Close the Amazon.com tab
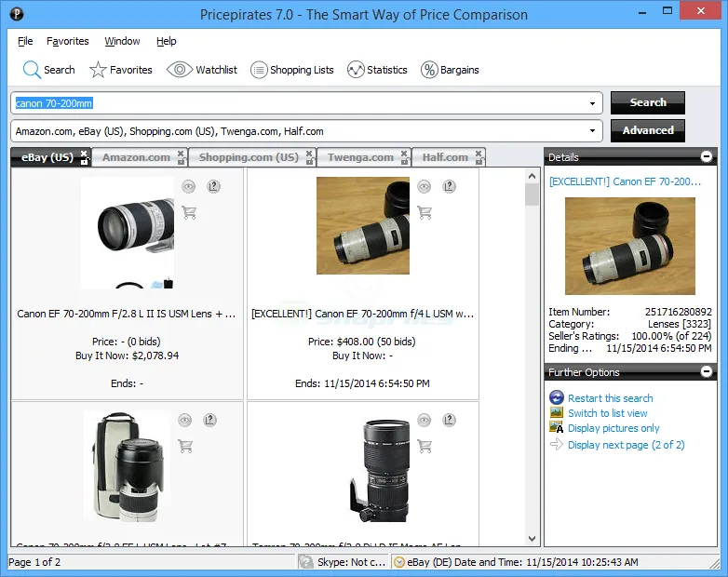Image resolution: width=728 pixels, height=577 pixels. click(x=181, y=153)
